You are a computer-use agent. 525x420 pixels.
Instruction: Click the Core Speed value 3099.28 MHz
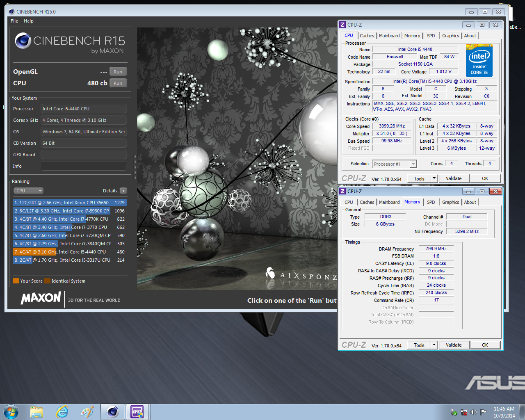pyautogui.click(x=392, y=126)
